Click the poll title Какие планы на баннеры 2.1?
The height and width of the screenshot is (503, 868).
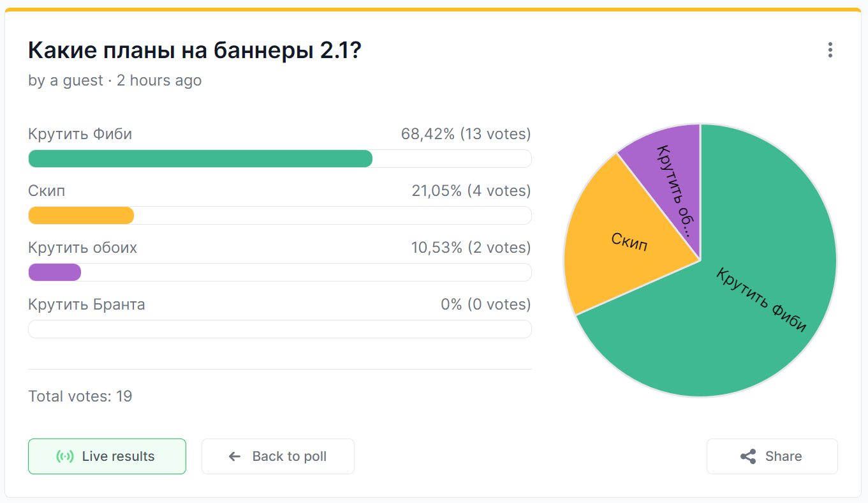(195, 50)
